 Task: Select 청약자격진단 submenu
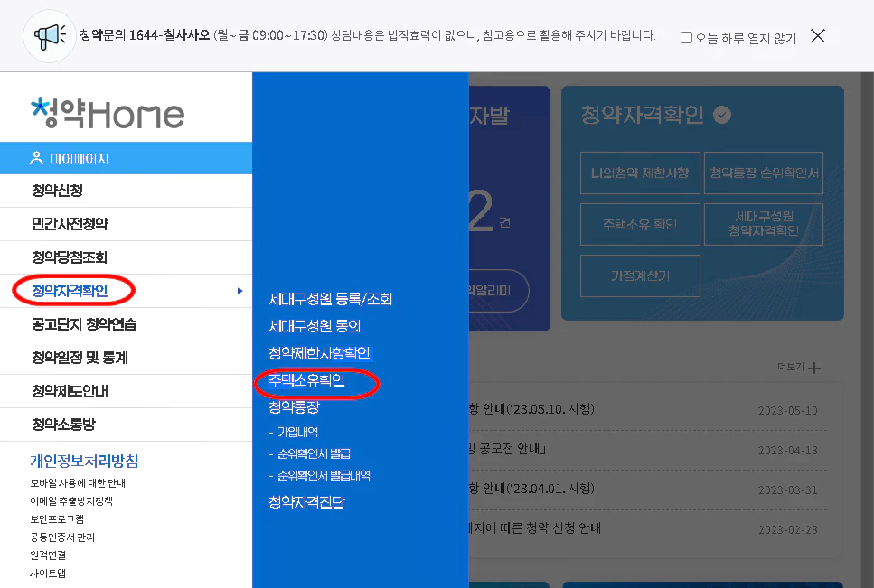tap(306, 502)
